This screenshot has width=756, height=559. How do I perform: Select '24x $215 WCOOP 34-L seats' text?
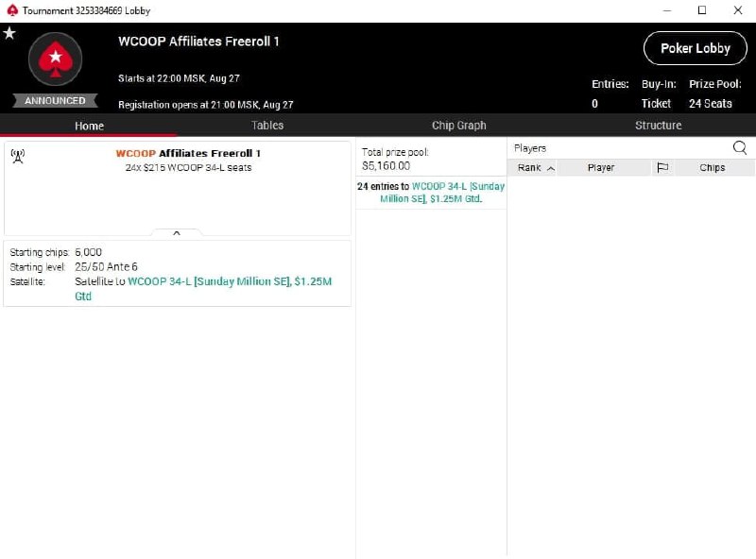(x=188, y=168)
